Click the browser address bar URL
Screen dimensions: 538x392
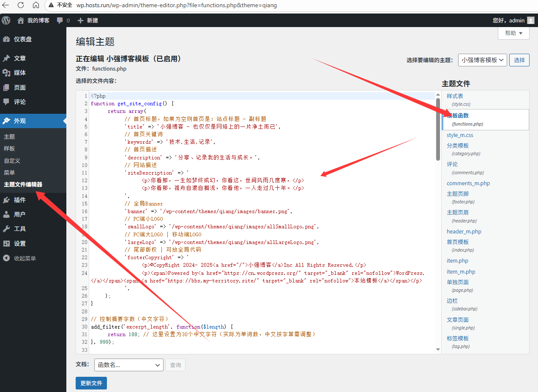pyautogui.click(x=177, y=5)
